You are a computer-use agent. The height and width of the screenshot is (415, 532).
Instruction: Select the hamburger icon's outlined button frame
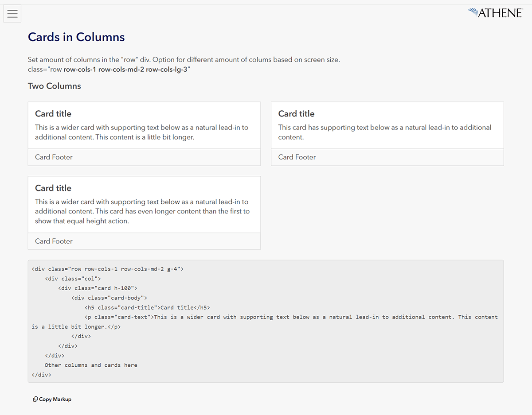(x=12, y=13)
